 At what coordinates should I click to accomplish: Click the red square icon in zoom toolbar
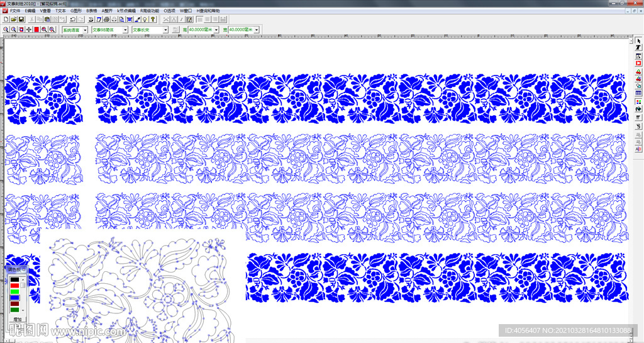pyautogui.click(x=36, y=30)
